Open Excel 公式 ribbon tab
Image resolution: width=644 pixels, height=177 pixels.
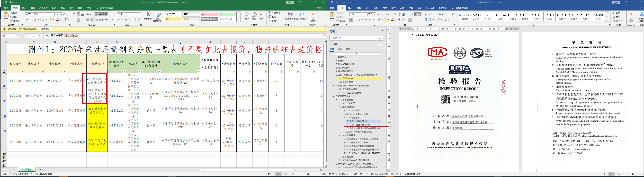click(54, 8)
